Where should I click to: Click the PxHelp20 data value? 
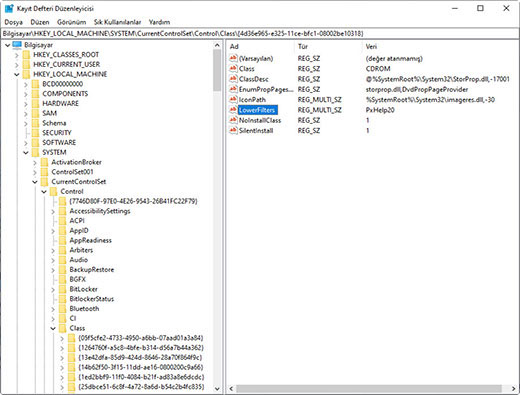(x=380, y=110)
